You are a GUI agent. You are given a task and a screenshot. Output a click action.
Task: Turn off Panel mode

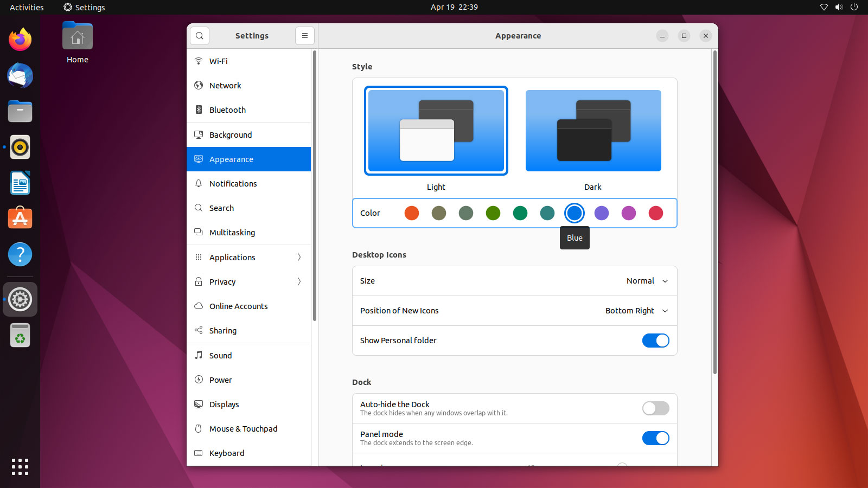coord(656,438)
